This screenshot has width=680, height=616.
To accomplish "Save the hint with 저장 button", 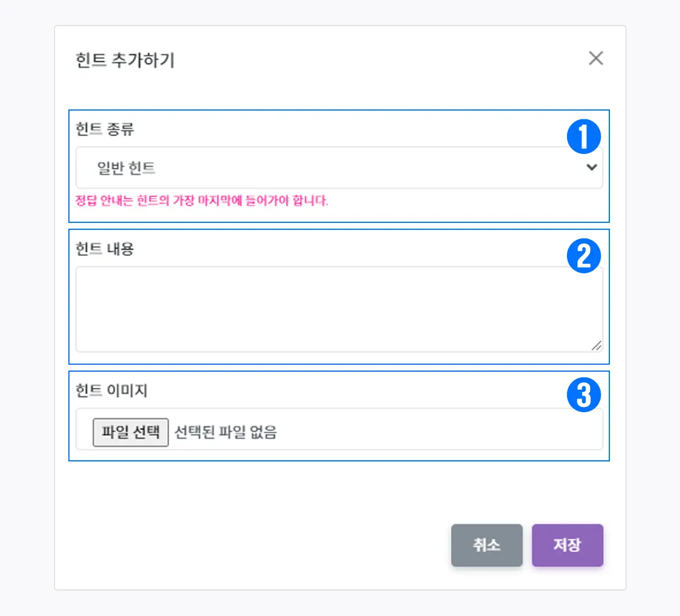I will [x=567, y=545].
